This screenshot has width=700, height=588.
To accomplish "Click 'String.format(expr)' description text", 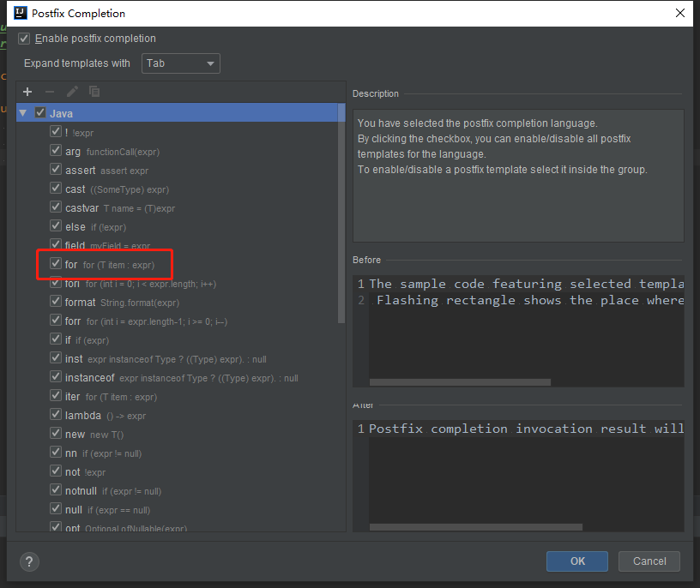I will (x=140, y=303).
